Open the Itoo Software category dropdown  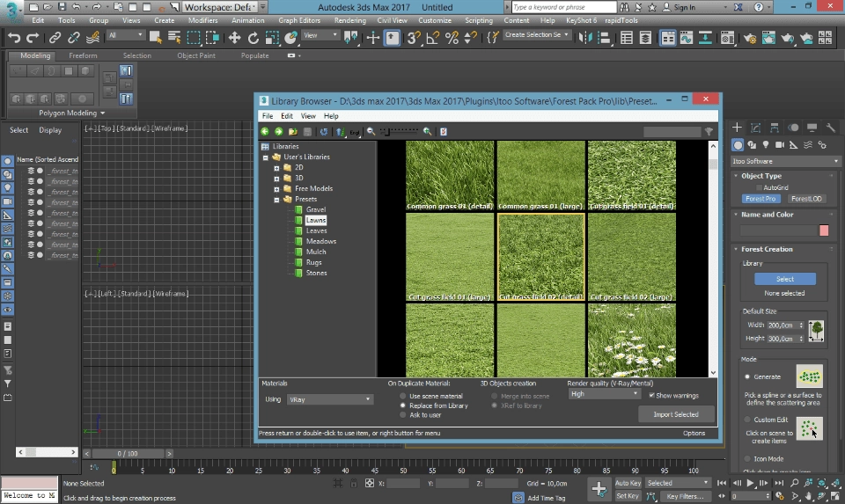(786, 161)
